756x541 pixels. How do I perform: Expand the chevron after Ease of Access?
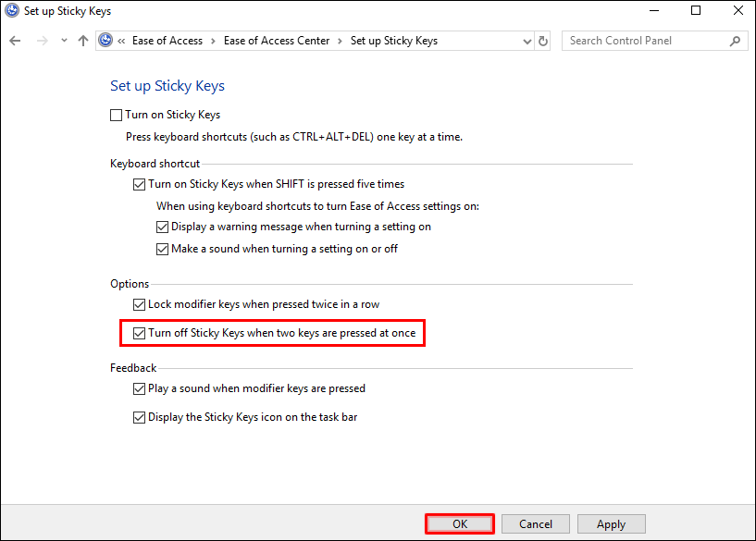(212, 41)
